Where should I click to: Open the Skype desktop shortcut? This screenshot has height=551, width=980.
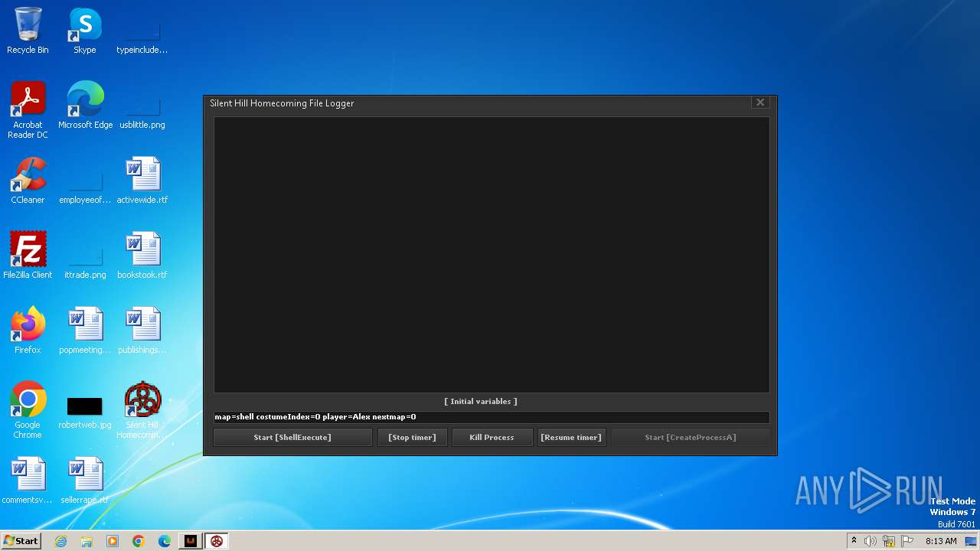pos(85,31)
